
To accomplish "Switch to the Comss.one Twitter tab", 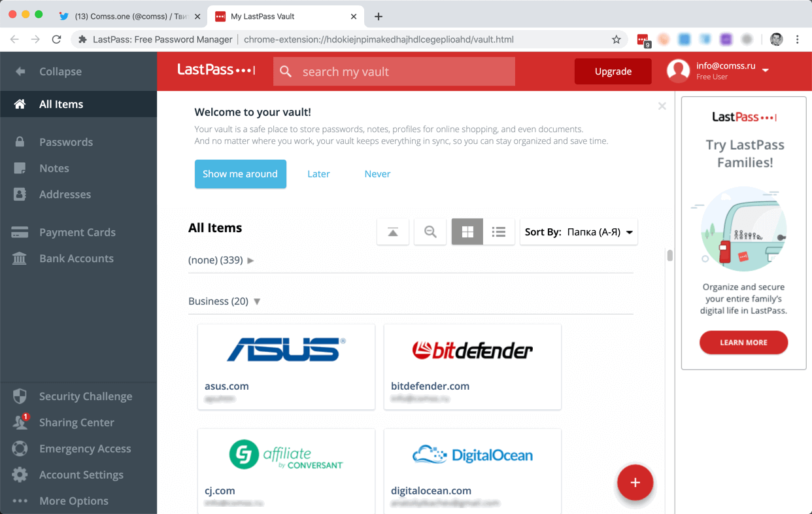I will pyautogui.click(x=129, y=16).
